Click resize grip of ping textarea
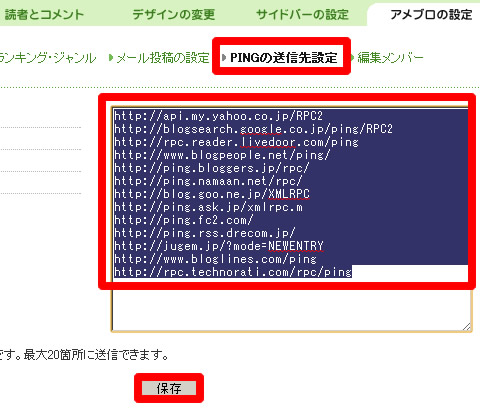This screenshot has height=408, width=480. [467, 327]
